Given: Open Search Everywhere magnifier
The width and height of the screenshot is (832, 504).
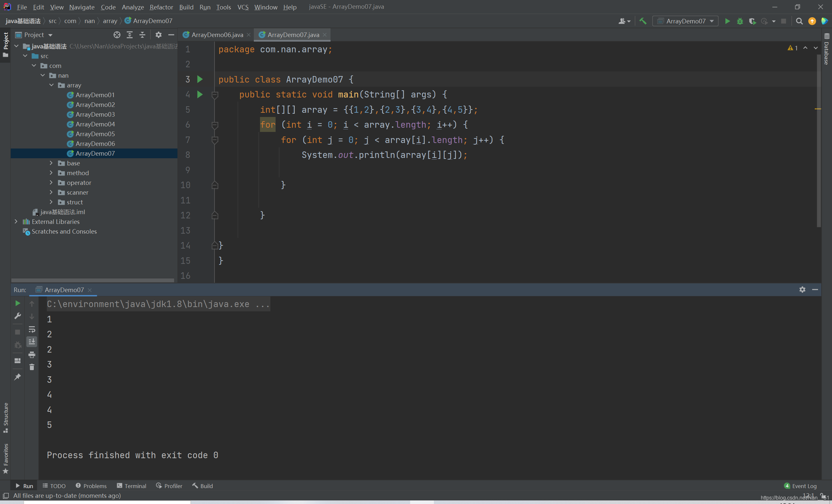Looking at the screenshot, I should [x=799, y=21].
